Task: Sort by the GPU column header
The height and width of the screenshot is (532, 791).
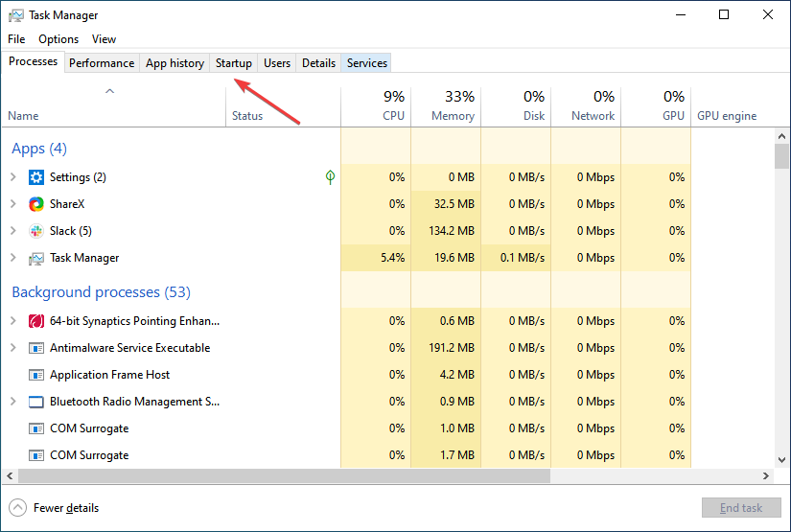Action: coord(656,106)
